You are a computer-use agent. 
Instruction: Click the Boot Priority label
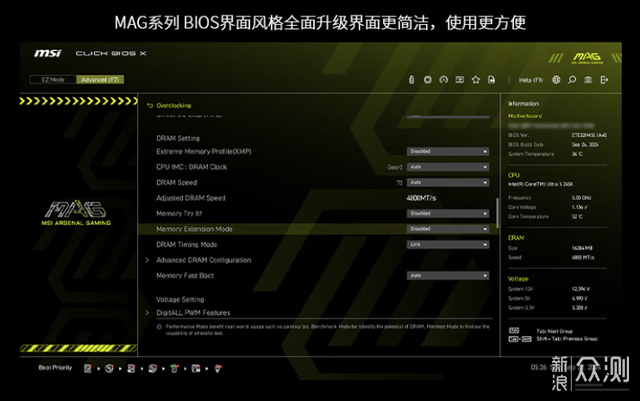(55, 368)
